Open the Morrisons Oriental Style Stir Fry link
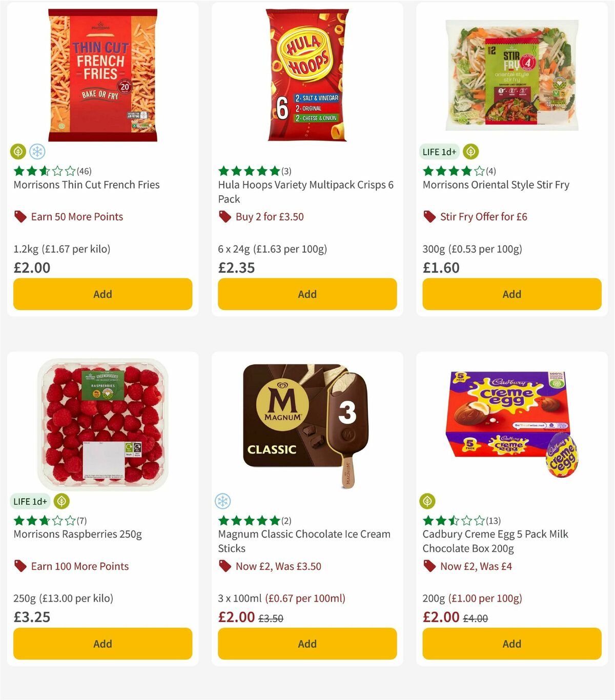Viewport: 615px width, 700px height. [496, 185]
